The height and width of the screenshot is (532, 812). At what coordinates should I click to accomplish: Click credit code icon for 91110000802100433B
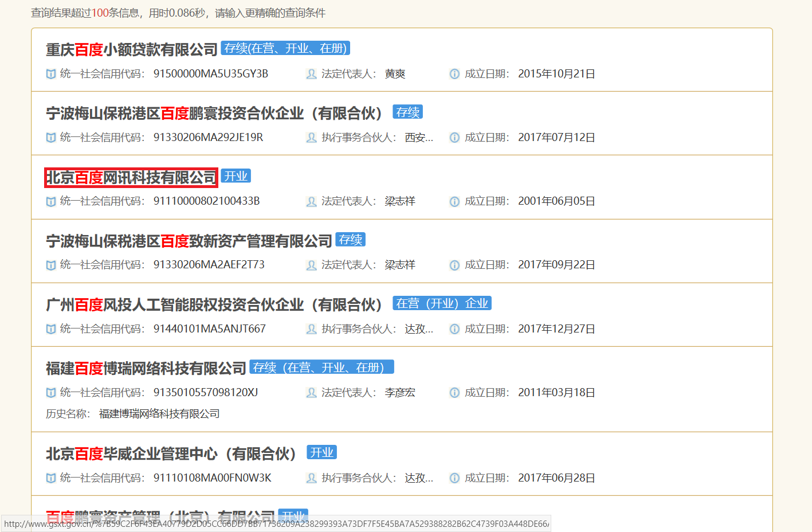[51, 201]
